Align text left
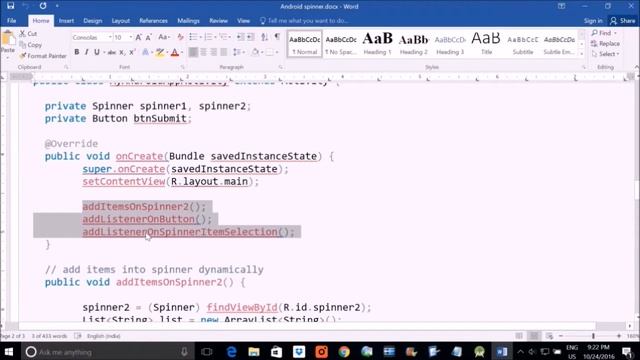This screenshot has height=360, width=640. [x=193, y=52]
